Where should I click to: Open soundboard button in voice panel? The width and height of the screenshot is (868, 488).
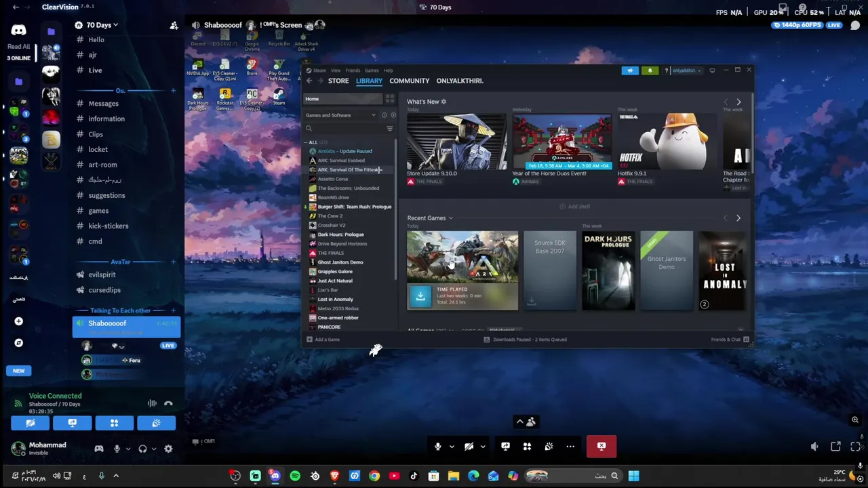coord(156,423)
